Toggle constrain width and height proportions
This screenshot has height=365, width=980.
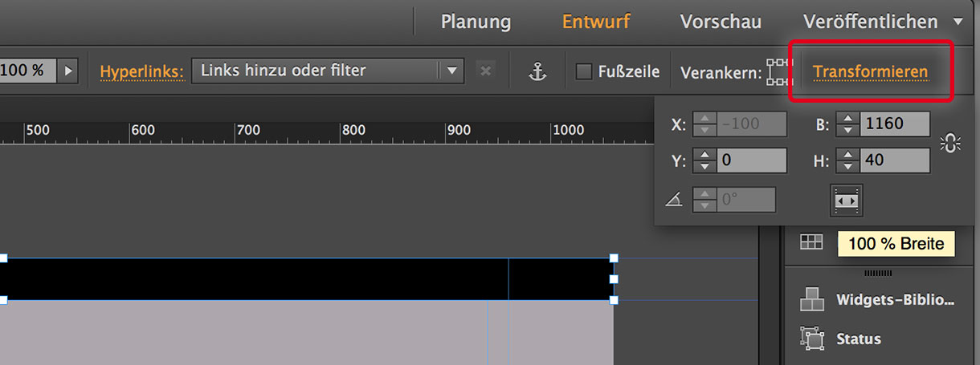(x=950, y=144)
